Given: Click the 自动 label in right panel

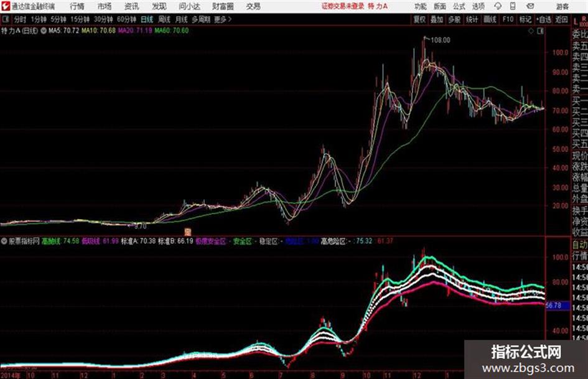Looking at the screenshot, I should [x=580, y=245].
